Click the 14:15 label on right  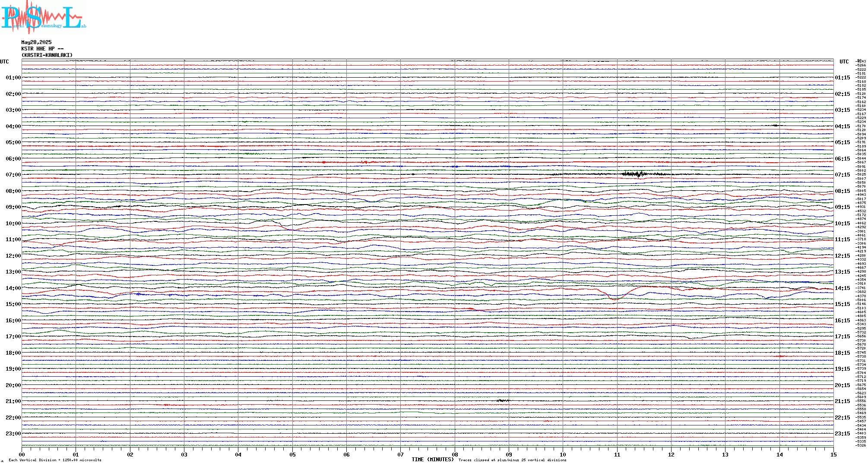tap(843, 288)
